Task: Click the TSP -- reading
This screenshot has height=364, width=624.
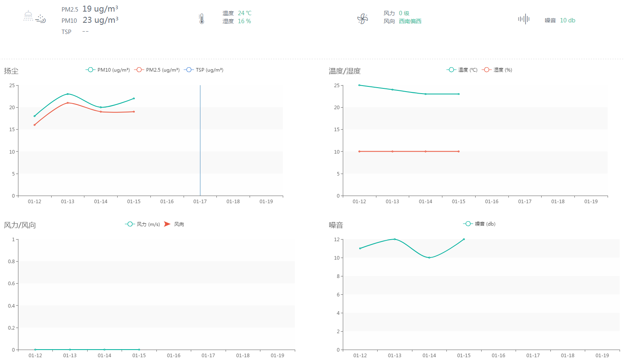Action: tap(75, 32)
